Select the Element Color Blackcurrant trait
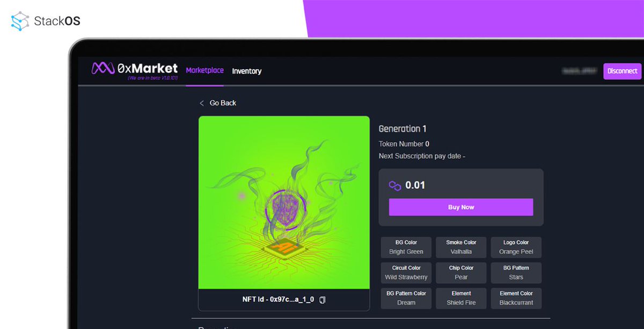The width and height of the screenshot is (644, 329). point(516,298)
